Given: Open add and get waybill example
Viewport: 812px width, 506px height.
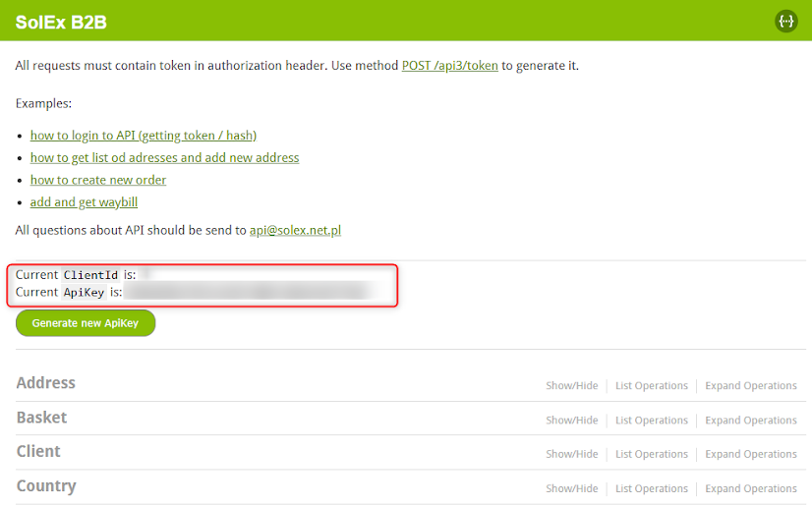Looking at the screenshot, I should (84, 202).
